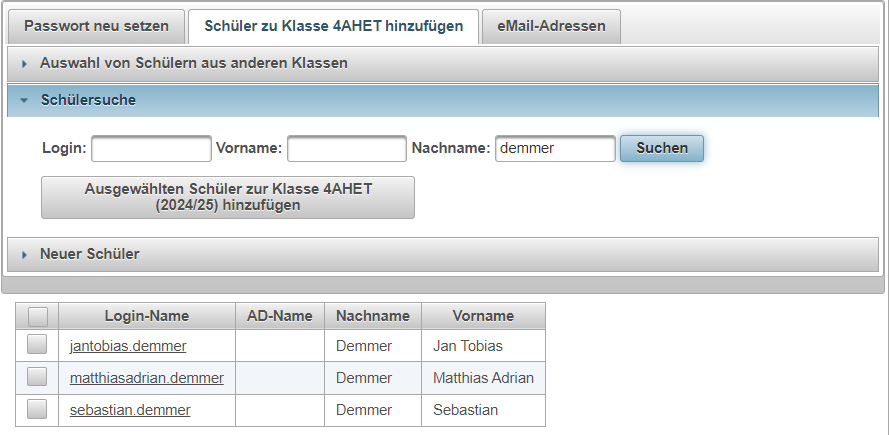Collapse arrow icon beside Schülersuche
This screenshot has width=889, height=435.
coord(24,100)
